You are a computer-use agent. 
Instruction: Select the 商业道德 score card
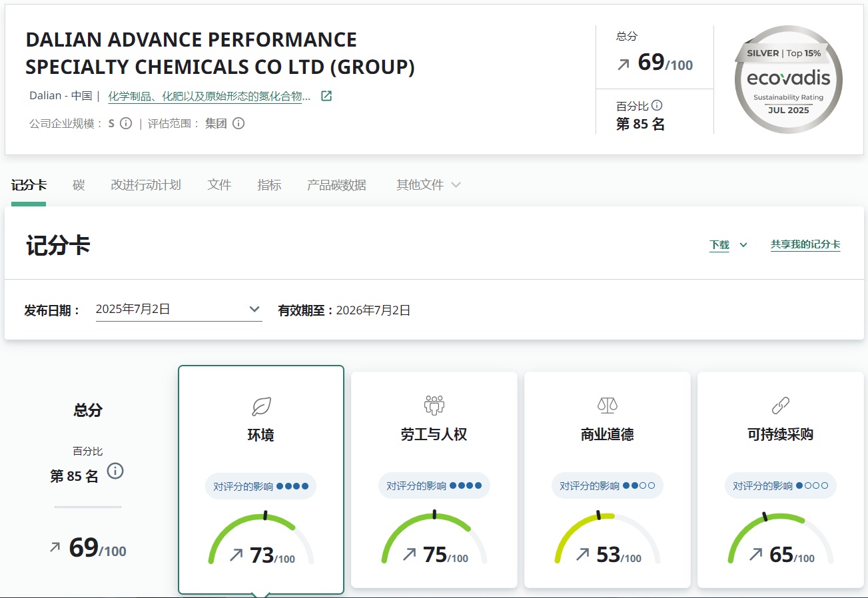point(608,479)
